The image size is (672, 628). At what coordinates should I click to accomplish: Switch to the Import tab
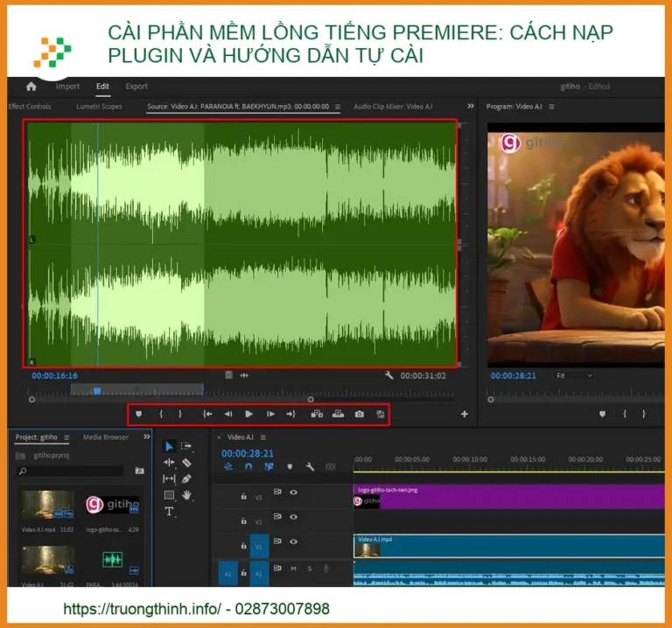67,86
